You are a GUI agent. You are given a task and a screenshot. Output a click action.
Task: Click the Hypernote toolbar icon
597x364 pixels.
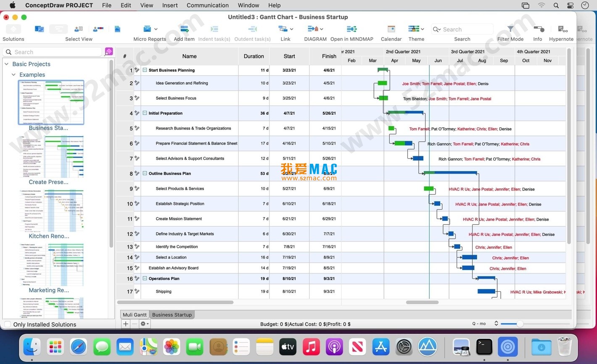tap(563, 29)
